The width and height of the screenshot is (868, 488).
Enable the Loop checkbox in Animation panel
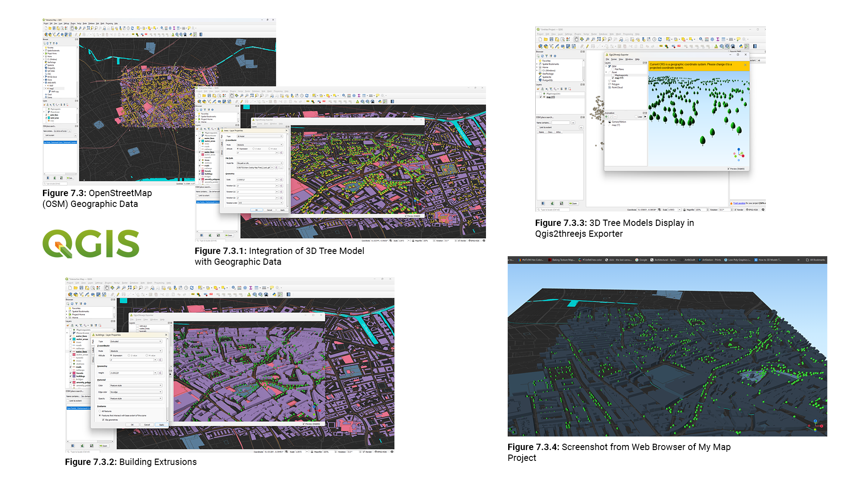[x=636, y=117]
